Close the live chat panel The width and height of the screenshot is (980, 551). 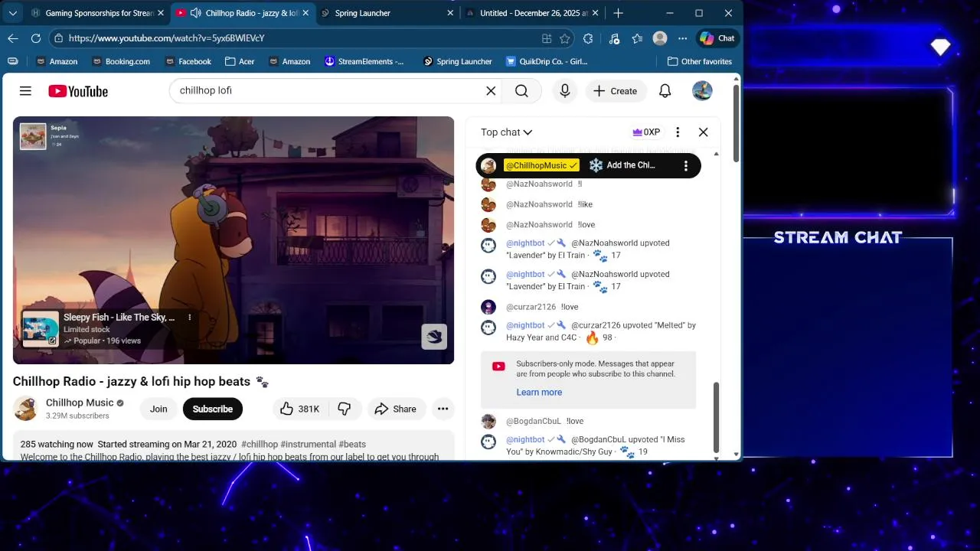tap(703, 132)
